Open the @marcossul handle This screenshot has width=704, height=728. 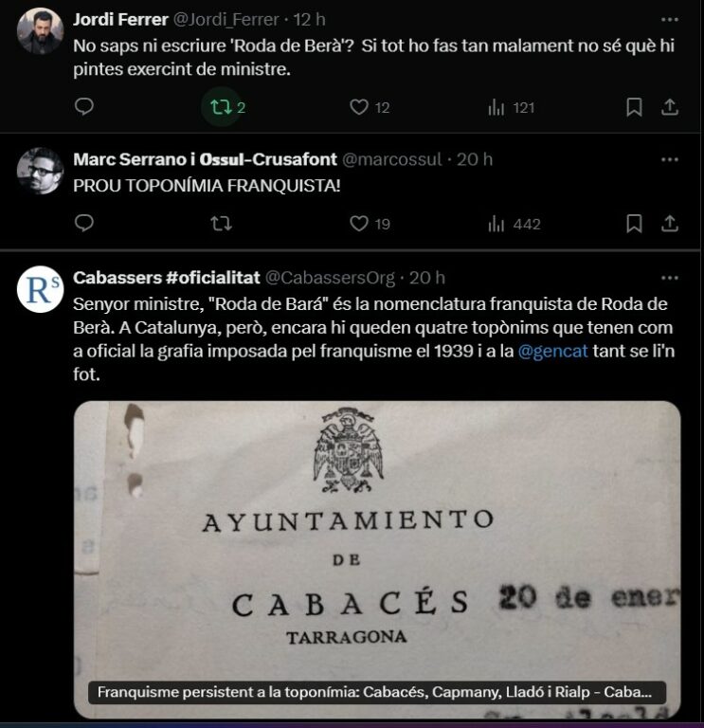pyautogui.click(x=391, y=159)
